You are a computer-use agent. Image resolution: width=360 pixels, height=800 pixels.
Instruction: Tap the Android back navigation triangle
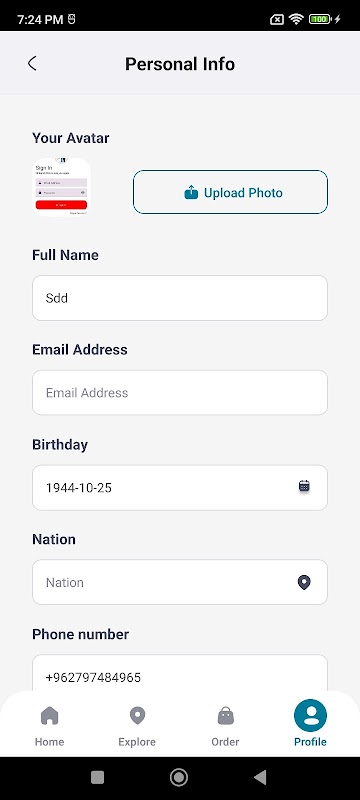pyautogui.click(x=260, y=777)
